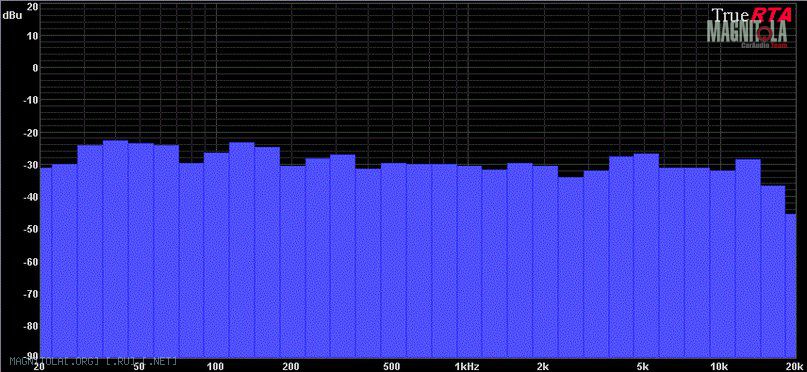Click the MAGNITOLA watermark logo
Viewport: 807px width, 372px height.
[x=747, y=32]
